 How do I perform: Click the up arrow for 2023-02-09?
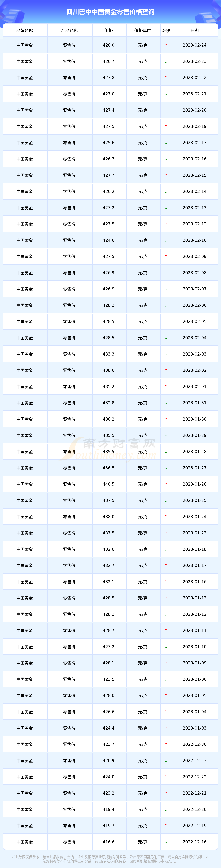[x=166, y=256]
